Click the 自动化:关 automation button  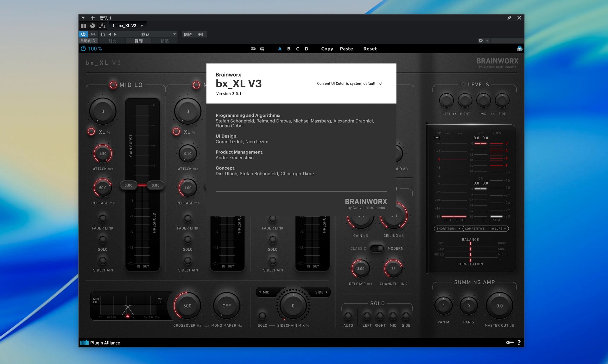point(88,41)
